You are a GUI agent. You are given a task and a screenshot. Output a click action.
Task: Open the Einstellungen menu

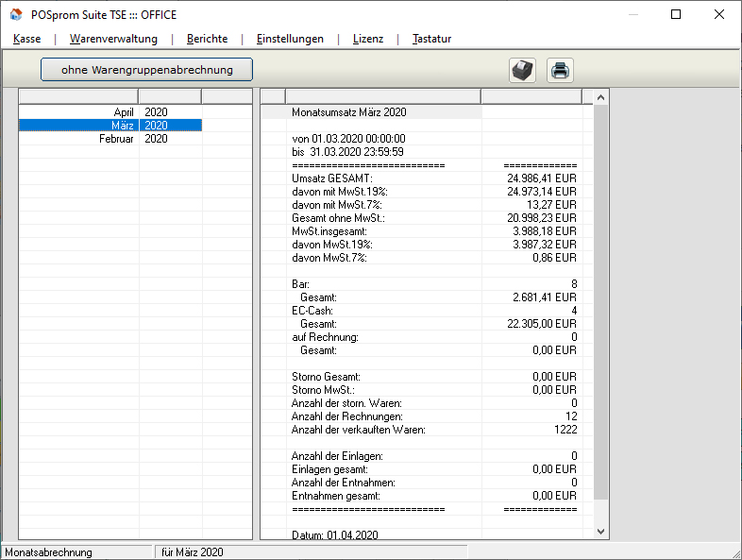pos(290,39)
